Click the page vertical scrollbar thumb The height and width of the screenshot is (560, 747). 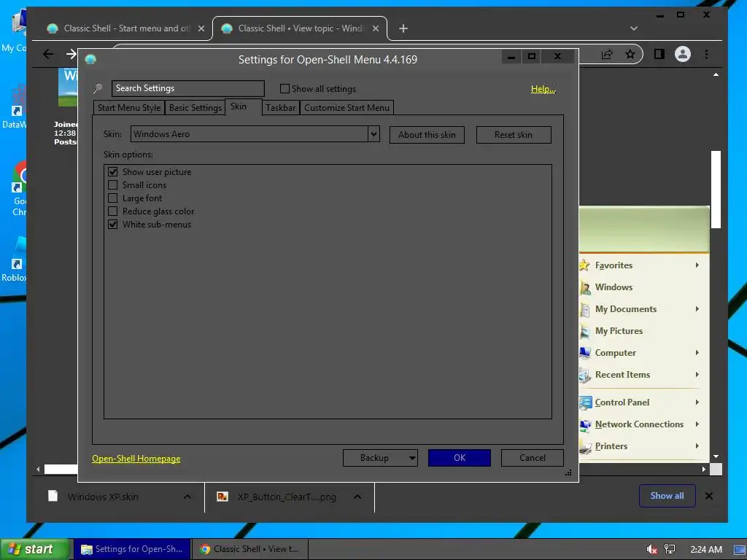(x=716, y=190)
